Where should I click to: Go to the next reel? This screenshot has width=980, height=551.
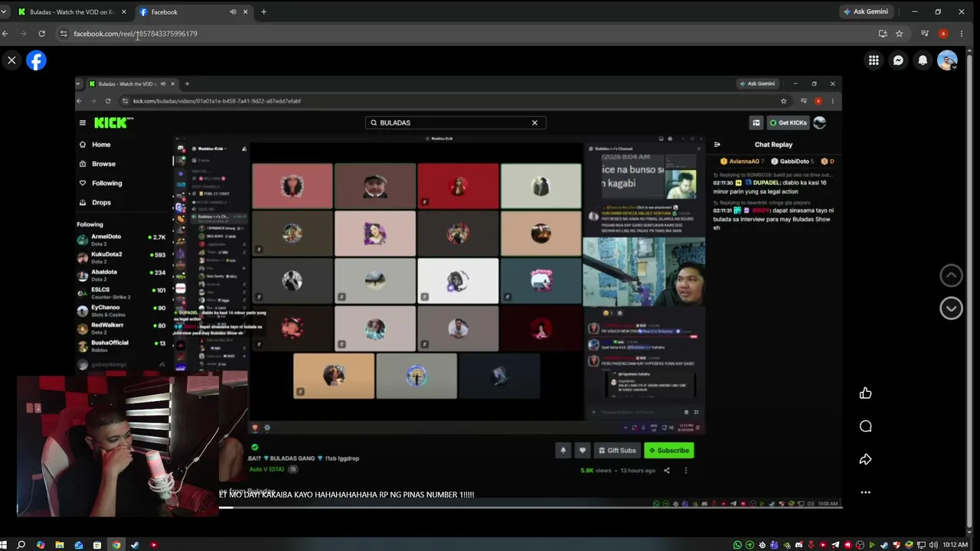click(x=951, y=308)
